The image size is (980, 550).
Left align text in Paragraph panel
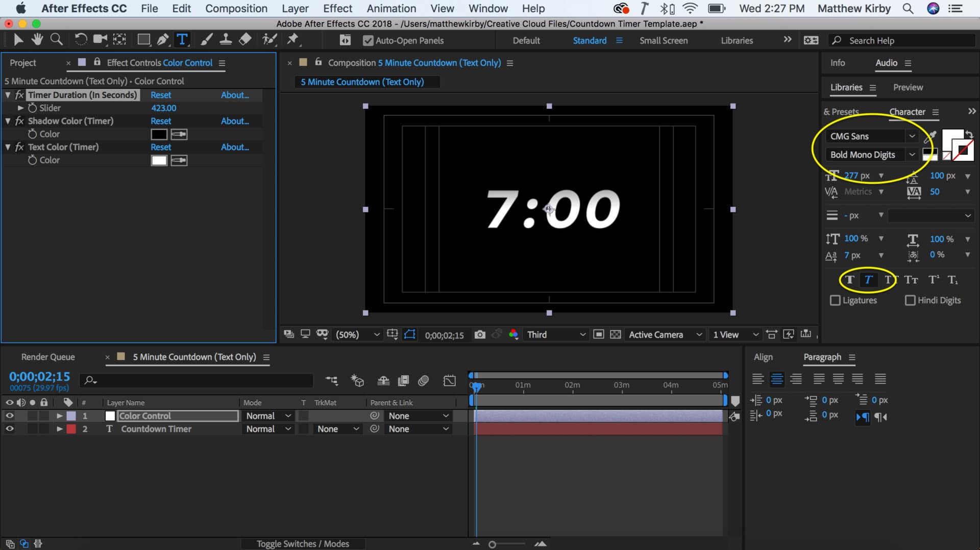[x=758, y=379]
